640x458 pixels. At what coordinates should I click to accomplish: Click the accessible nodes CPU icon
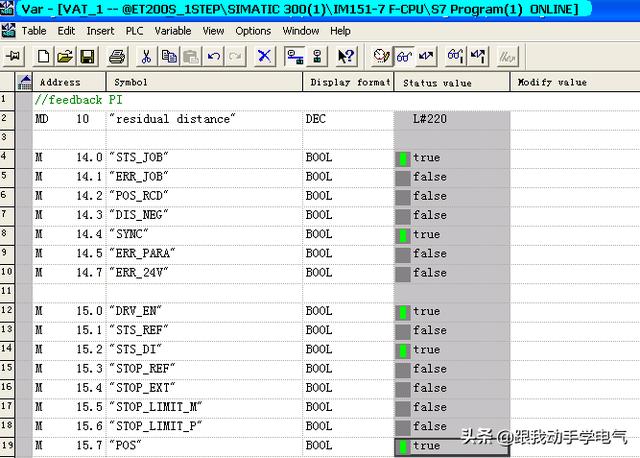pos(317,56)
